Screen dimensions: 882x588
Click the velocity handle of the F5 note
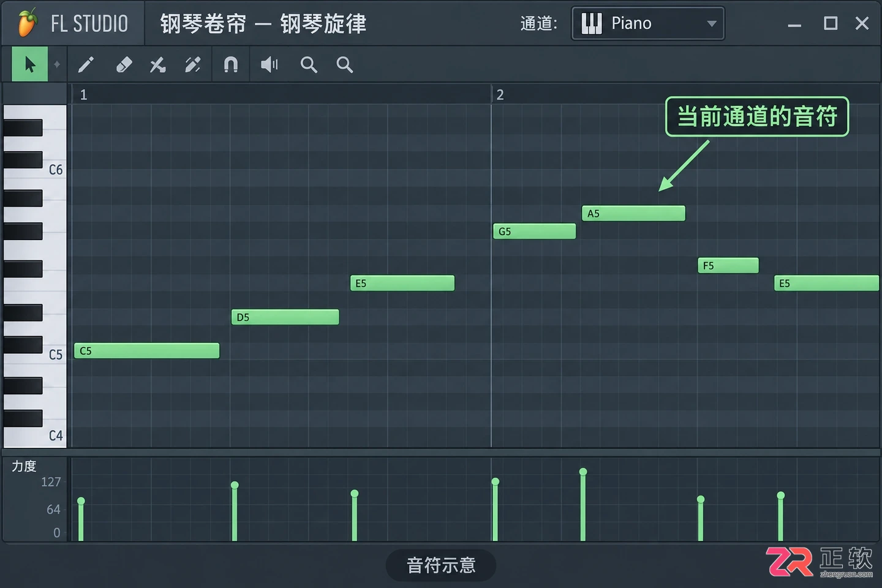click(x=701, y=499)
